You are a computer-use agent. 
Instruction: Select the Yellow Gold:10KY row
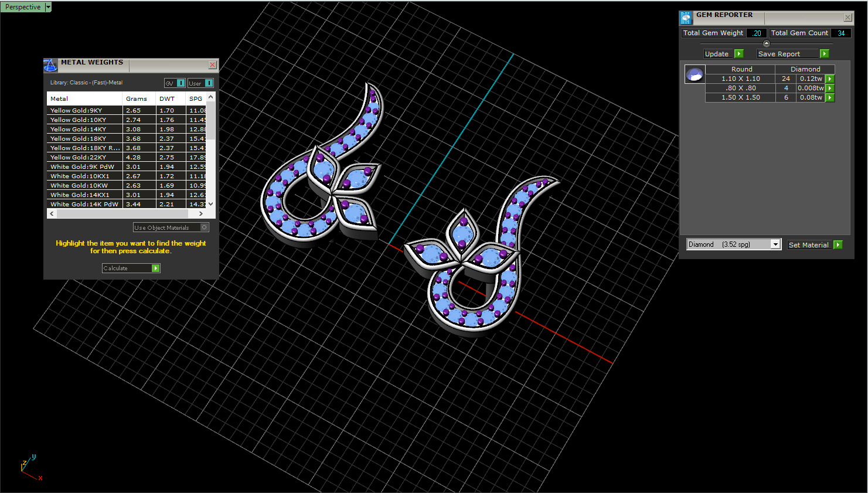[x=127, y=120]
